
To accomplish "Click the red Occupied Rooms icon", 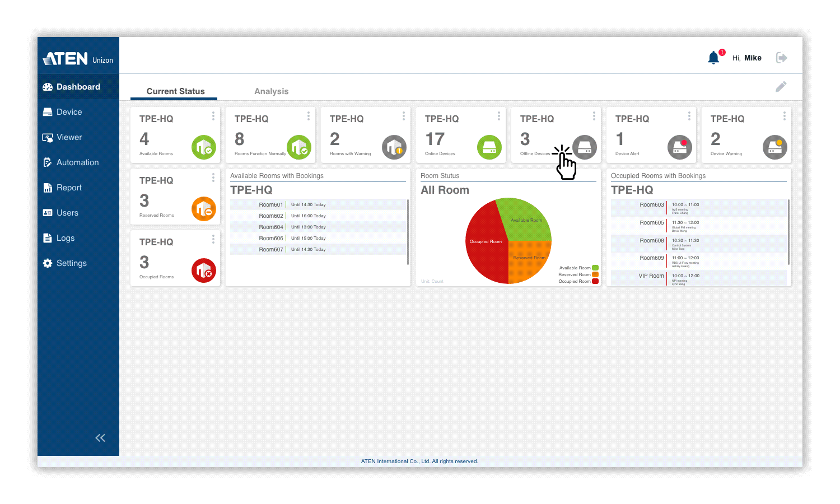I will (x=204, y=270).
